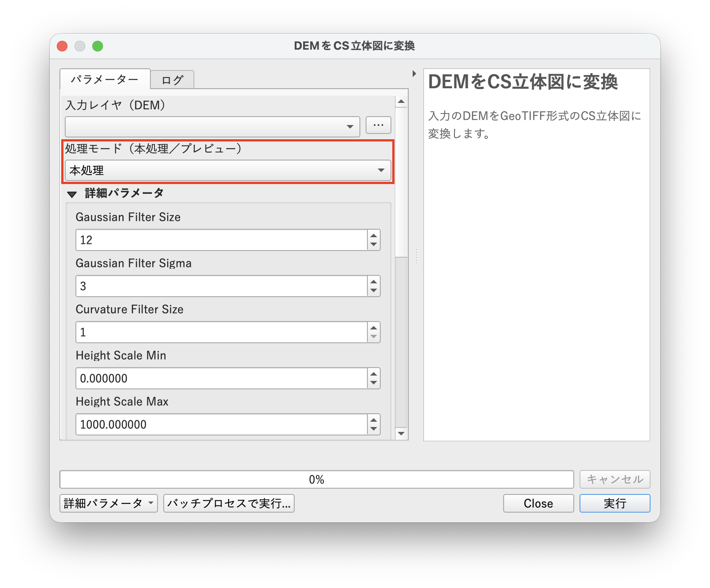Image resolution: width=710 pixels, height=588 pixels.
Task: Click the キャンセル button
Action: pos(614,479)
